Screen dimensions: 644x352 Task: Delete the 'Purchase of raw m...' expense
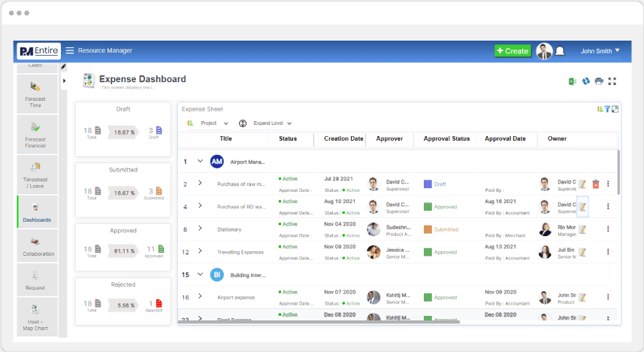click(595, 184)
